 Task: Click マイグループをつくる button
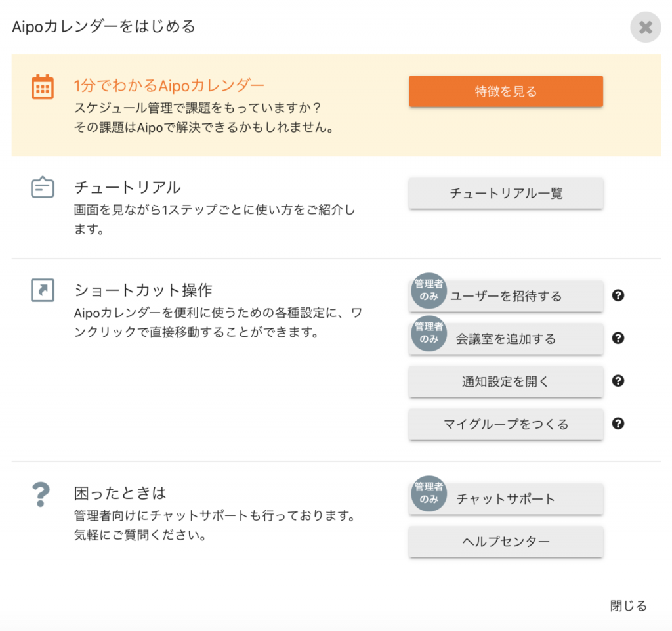tap(506, 424)
